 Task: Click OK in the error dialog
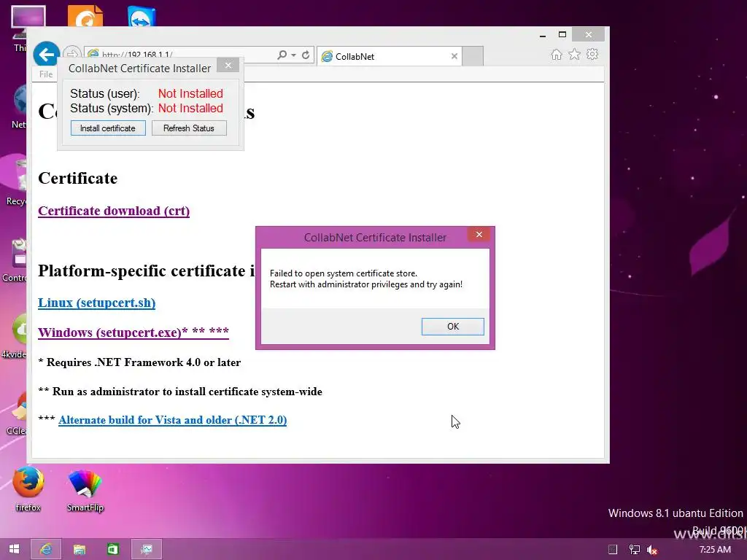coord(452,326)
